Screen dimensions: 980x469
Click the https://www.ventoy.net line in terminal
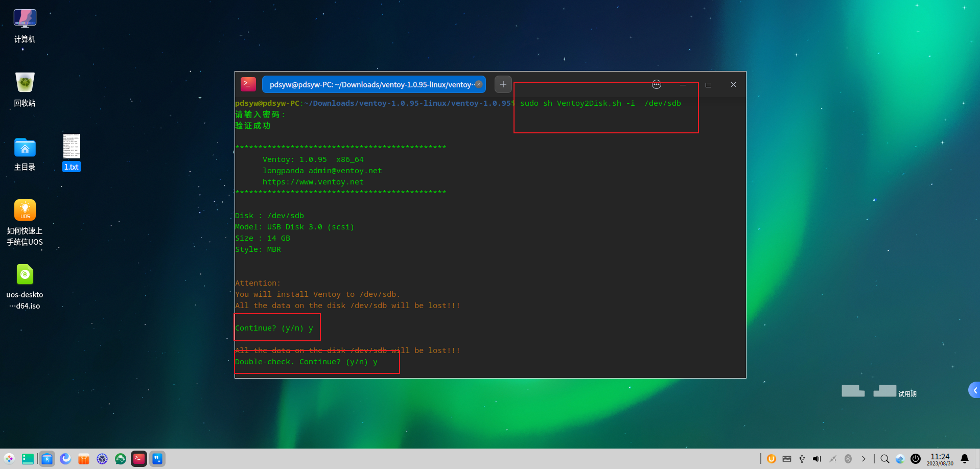point(313,182)
